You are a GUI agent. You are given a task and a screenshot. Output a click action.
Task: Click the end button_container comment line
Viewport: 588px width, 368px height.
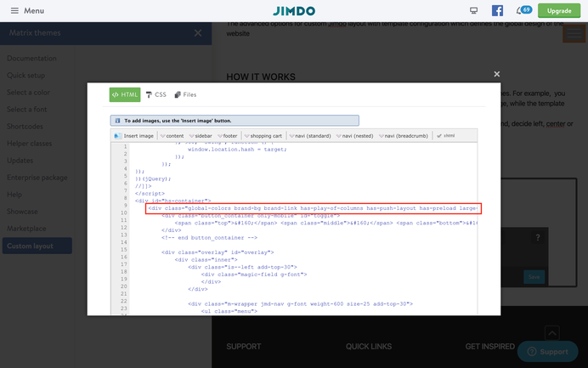click(x=209, y=238)
